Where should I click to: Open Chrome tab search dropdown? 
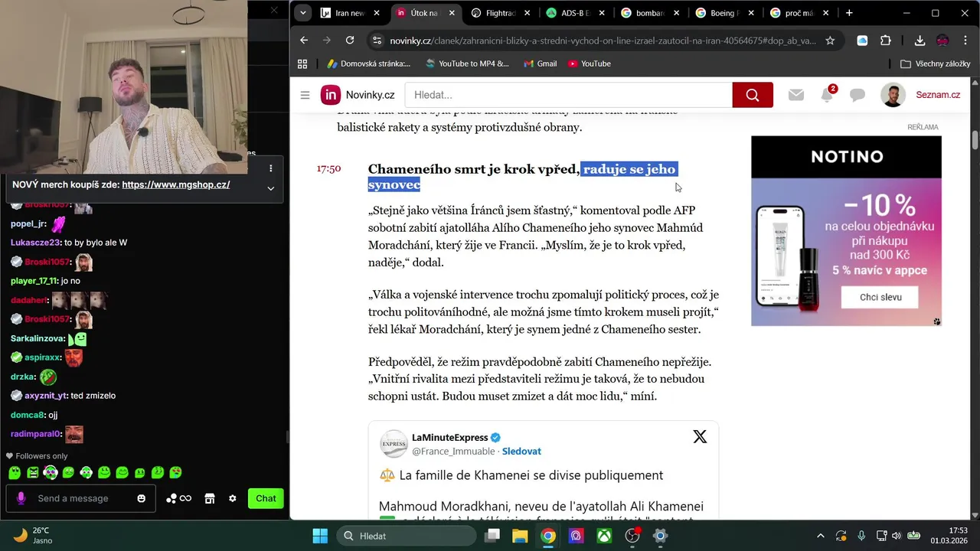tap(303, 13)
